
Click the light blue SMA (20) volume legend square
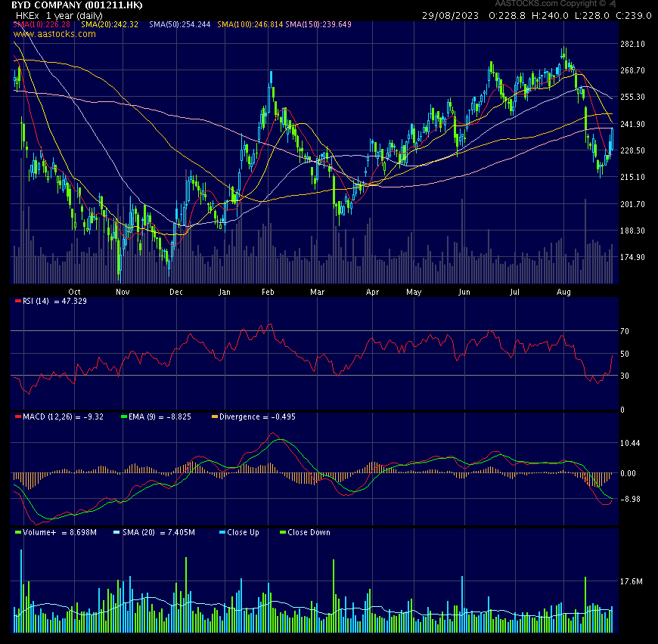pyautogui.click(x=116, y=532)
